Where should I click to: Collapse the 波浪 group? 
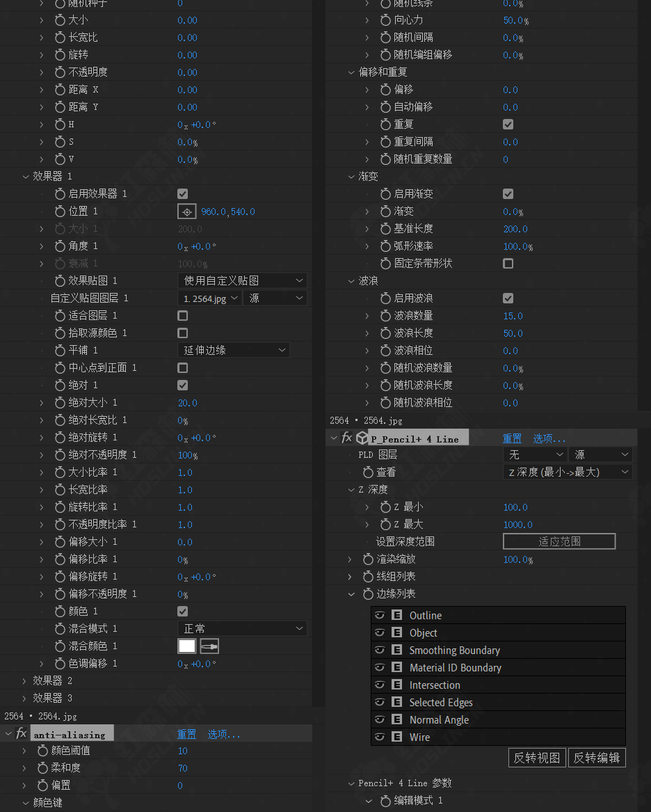[351, 281]
